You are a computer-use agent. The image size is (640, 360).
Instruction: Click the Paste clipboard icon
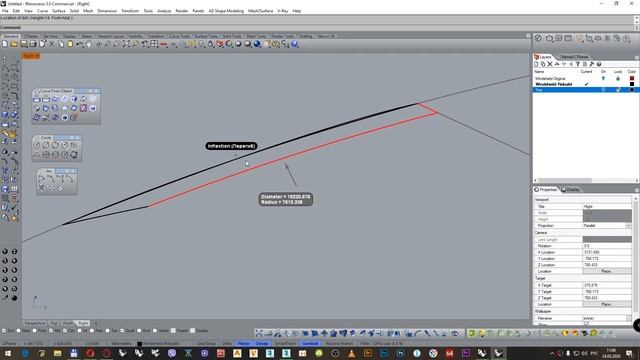(70, 44)
